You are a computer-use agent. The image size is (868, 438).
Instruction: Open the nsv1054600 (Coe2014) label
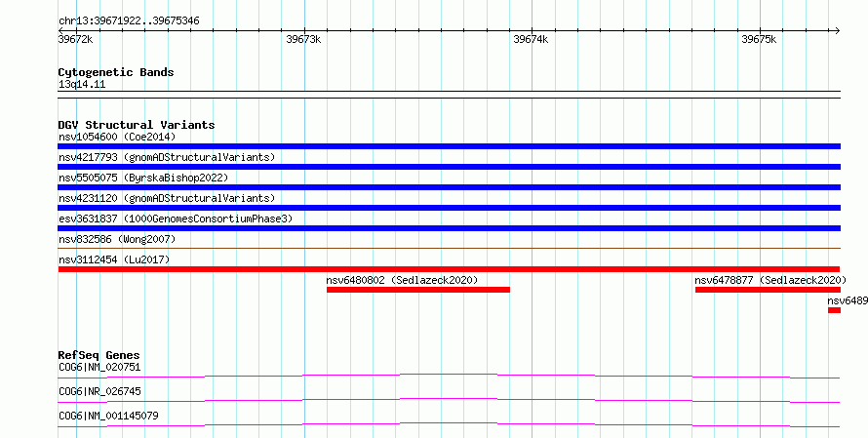[x=117, y=137]
